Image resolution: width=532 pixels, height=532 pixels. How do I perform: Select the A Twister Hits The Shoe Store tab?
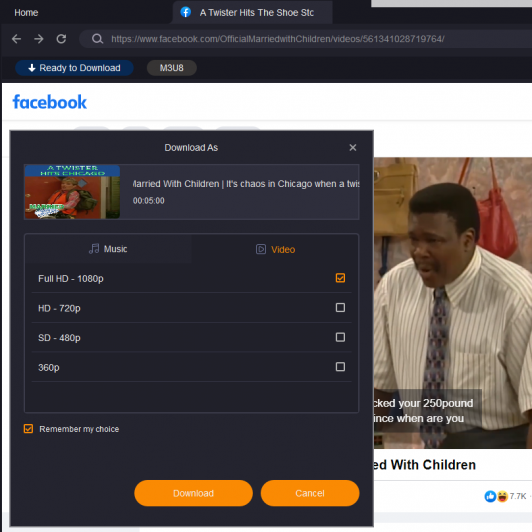coord(252,13)
